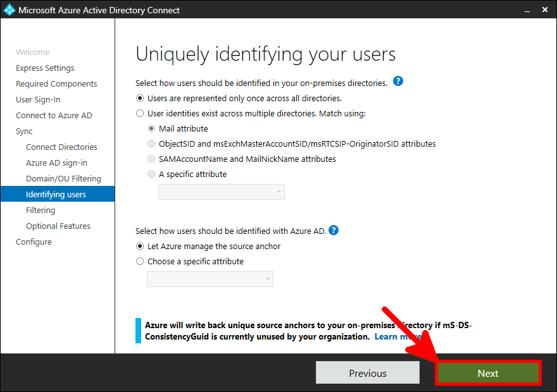Select "Users are represented only once across all directories"

coord(141,98)
